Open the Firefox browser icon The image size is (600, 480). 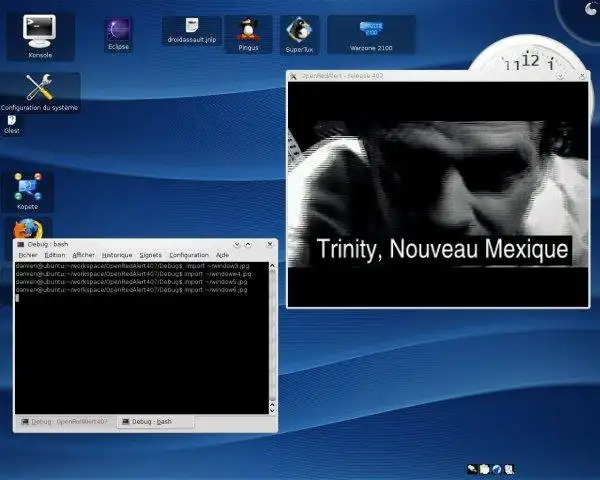coord(28,229)
